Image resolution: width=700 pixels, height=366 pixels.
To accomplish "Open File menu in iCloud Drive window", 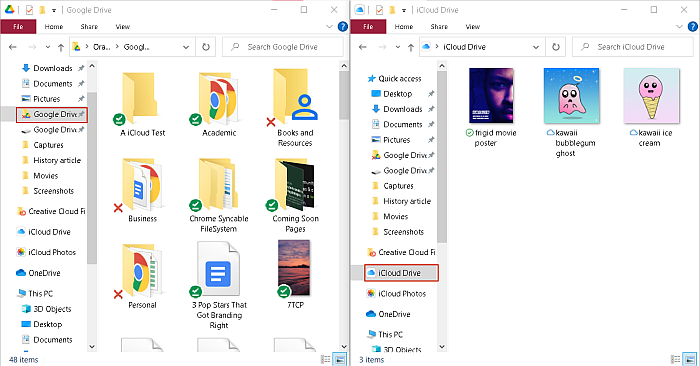I will pos(368,27).
